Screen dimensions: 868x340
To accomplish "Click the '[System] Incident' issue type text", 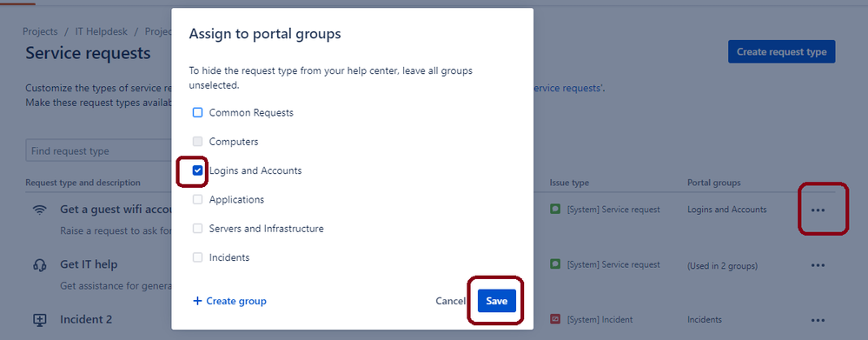I will click(x=600, y=319).
